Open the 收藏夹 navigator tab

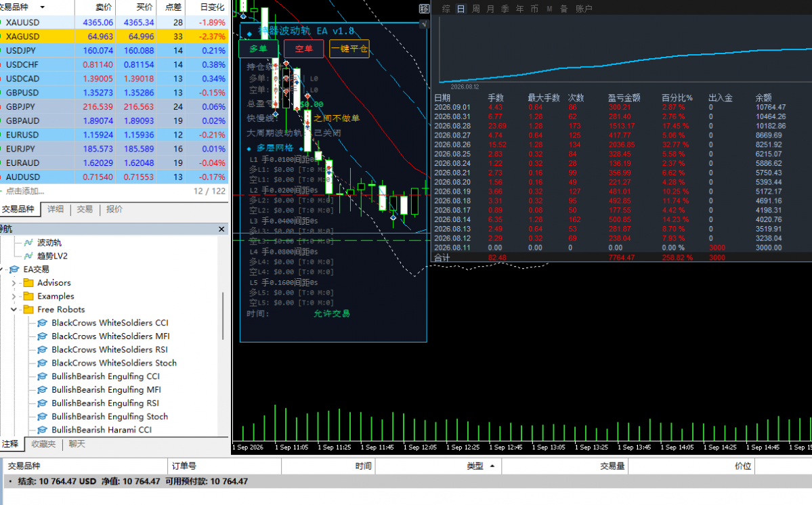tap(43, 444)
